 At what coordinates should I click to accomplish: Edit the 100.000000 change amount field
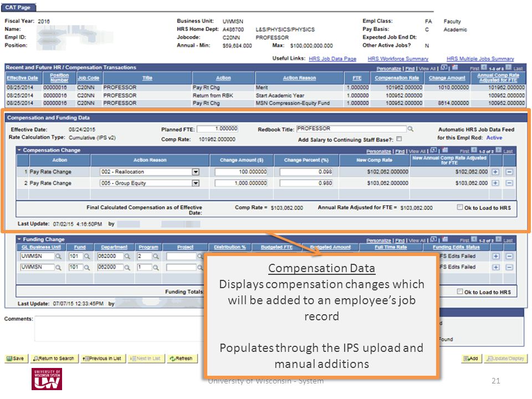[241, 172]
